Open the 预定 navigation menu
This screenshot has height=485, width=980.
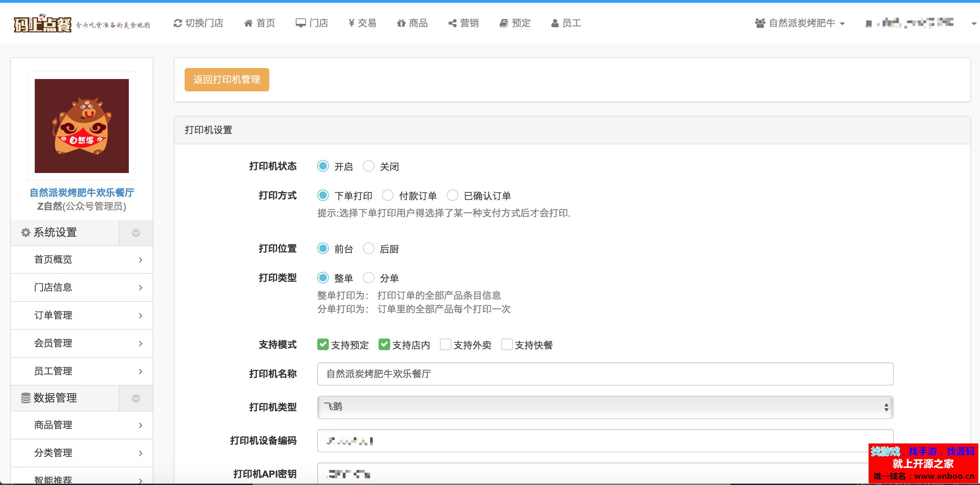515,23
